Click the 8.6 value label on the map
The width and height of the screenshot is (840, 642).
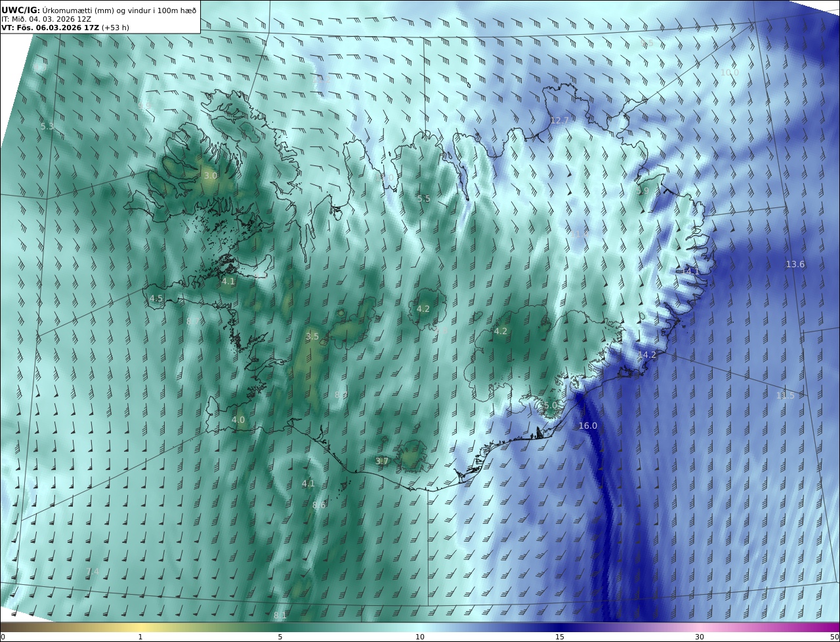(x=319, y=505)
